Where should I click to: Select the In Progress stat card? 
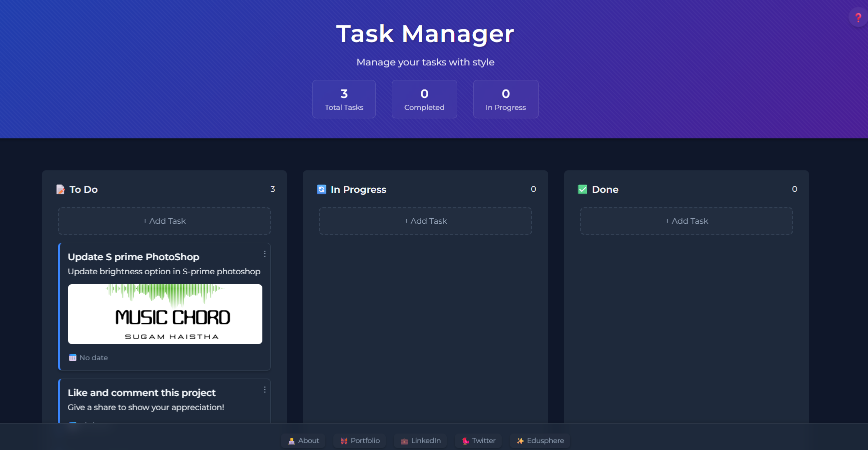(x=505, y=99)
